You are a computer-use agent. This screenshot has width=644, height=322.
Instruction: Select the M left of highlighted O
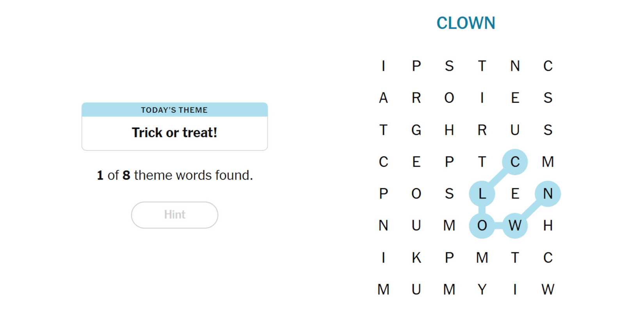(x=449, y=225)
